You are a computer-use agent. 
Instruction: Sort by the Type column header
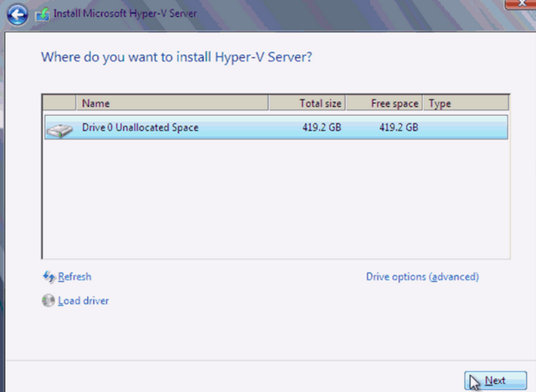click(466, 103)
